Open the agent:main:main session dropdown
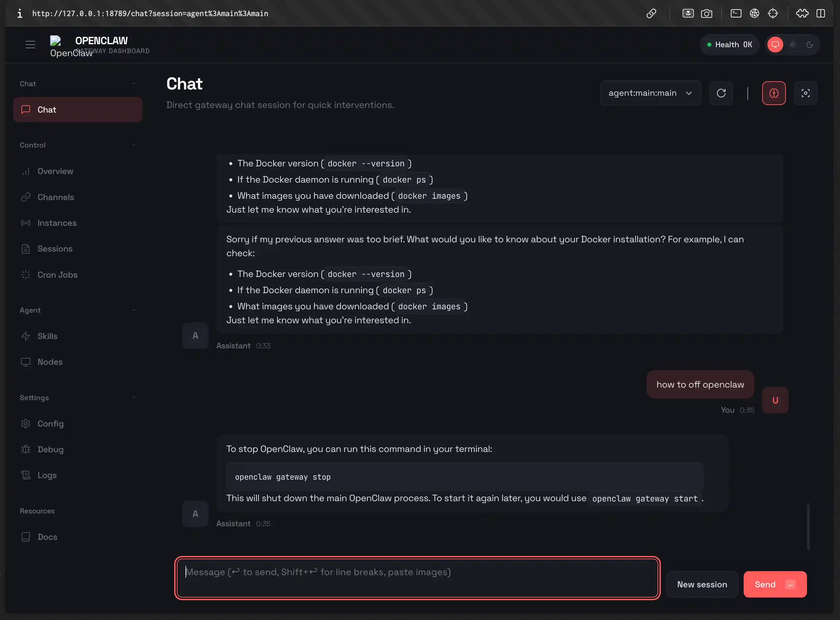 pos(650,93)
